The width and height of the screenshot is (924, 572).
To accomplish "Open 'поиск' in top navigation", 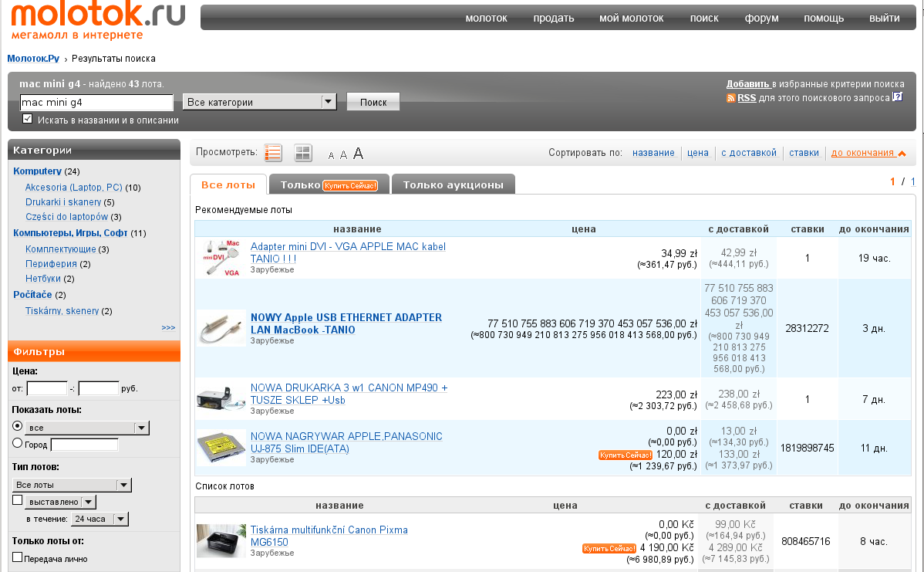I will (704, 19).
